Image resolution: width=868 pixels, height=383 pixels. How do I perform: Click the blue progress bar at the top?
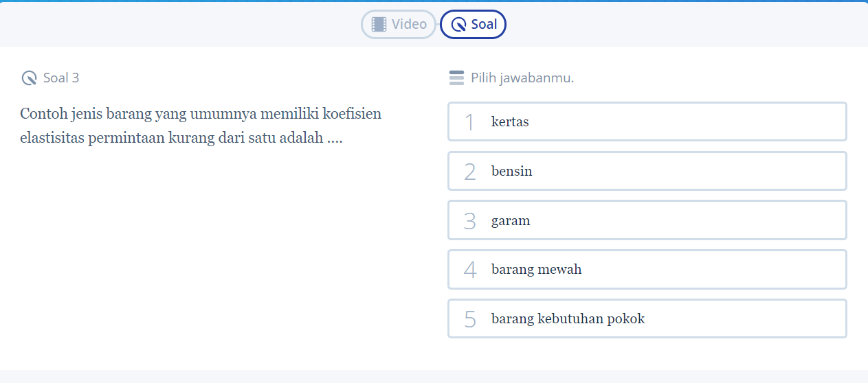pos(434,1)
